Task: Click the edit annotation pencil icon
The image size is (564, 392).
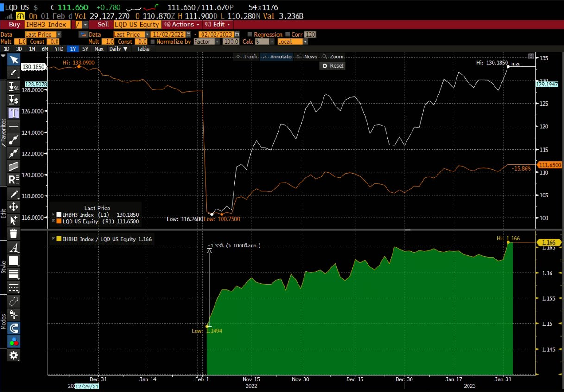Action: [x=14, y=194]
